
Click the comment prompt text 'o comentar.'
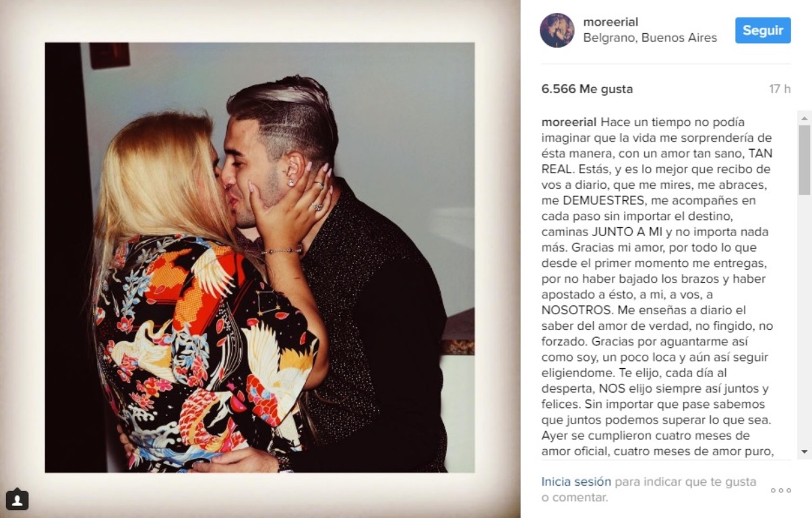[574, 498]
